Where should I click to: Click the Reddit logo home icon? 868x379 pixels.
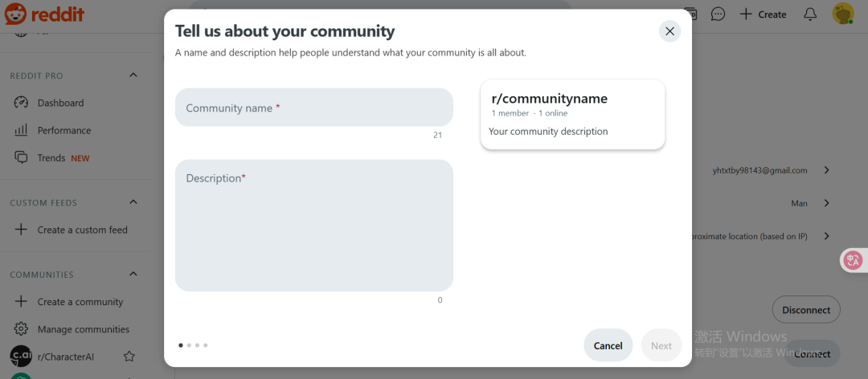[15, 14]
